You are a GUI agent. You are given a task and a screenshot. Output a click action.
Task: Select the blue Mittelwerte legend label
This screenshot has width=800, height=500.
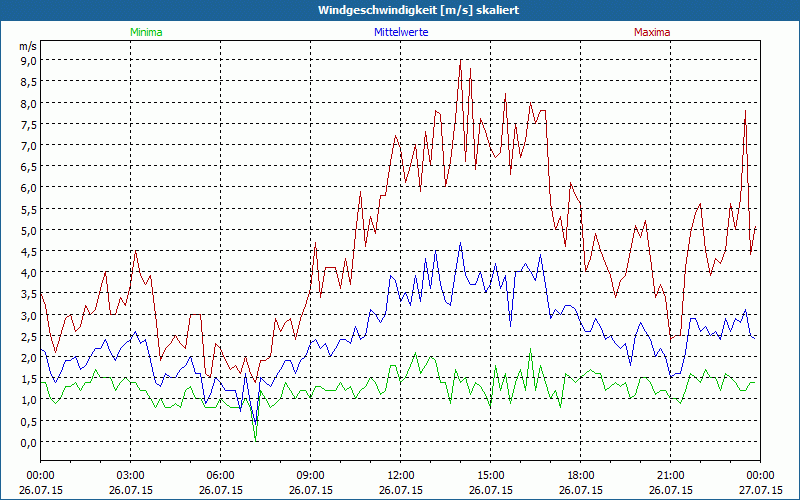click(x=400, y=32)
